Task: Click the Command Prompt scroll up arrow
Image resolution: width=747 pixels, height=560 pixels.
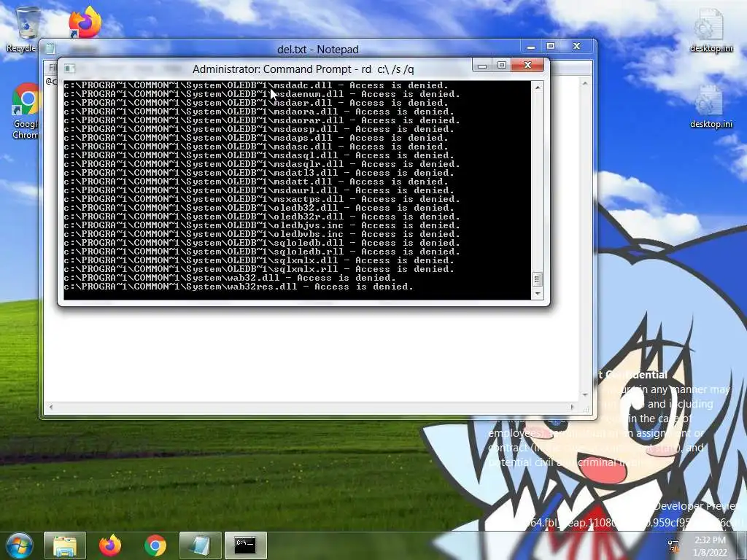Action: (x=538, y=87)
